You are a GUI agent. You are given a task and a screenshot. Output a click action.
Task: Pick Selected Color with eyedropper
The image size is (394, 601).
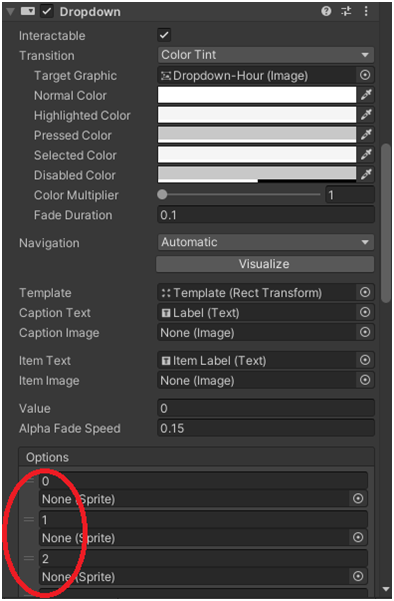[366, 154]
